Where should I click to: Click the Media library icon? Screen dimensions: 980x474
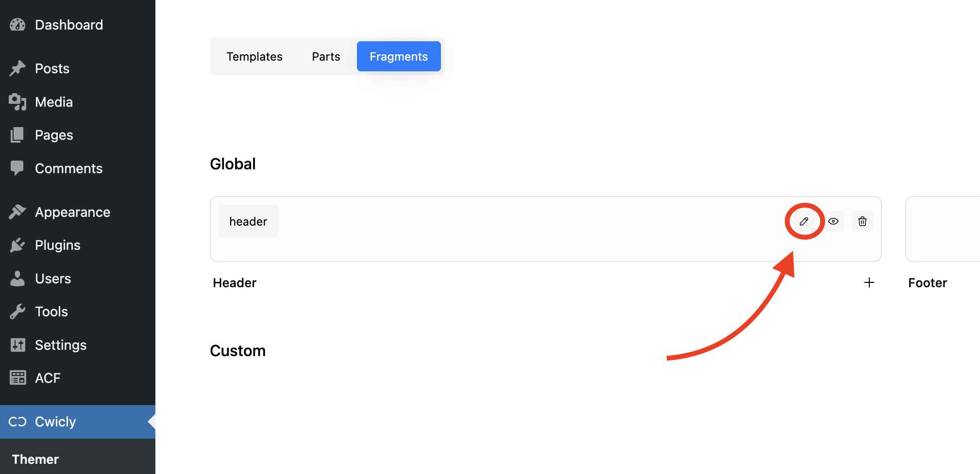pos(17,102)
